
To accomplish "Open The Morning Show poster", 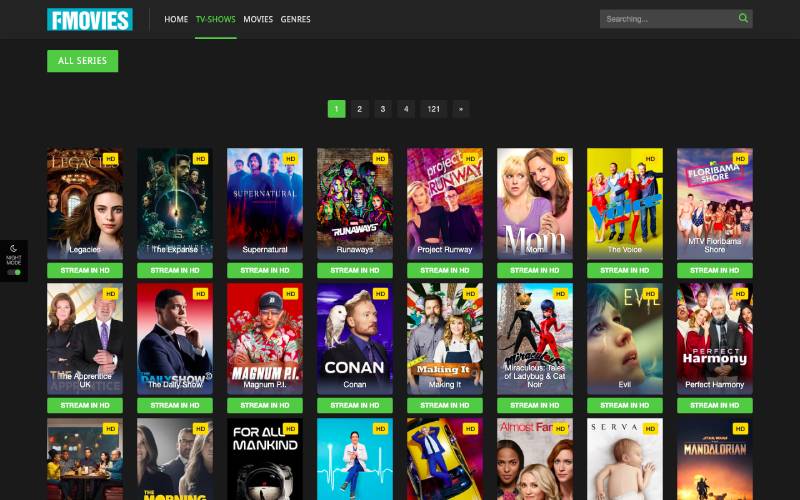I will pyautogui.click(x=175, y=459).
